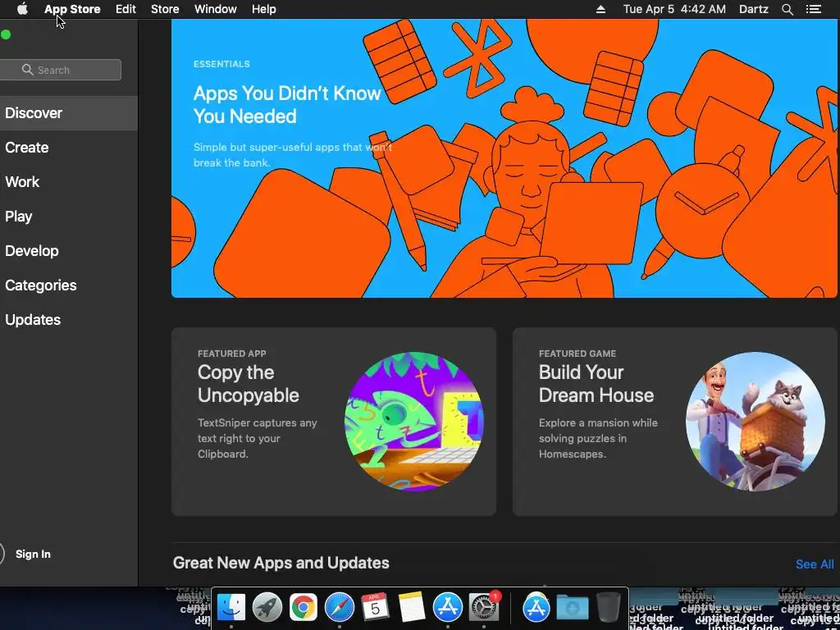Open the Window menu
The height and width of the screenshot is (630, 840).
(216, 9)
